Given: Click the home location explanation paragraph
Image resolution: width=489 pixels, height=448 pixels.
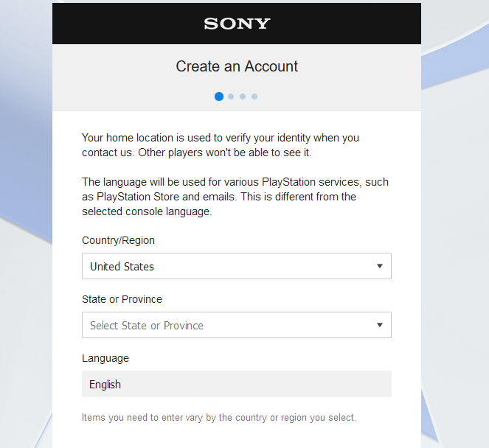Looking at the screenshot, I should coord(221,145).
